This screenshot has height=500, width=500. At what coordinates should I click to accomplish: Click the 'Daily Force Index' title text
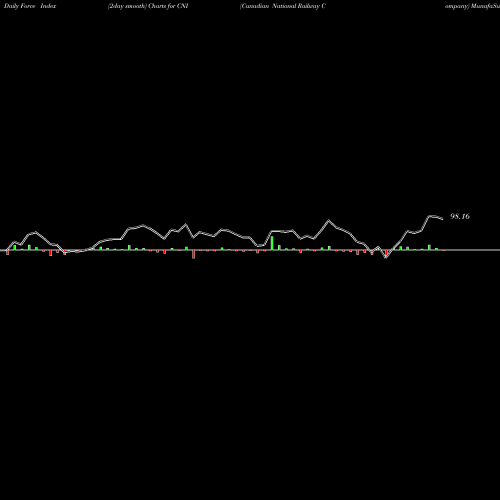pos(30,6)
